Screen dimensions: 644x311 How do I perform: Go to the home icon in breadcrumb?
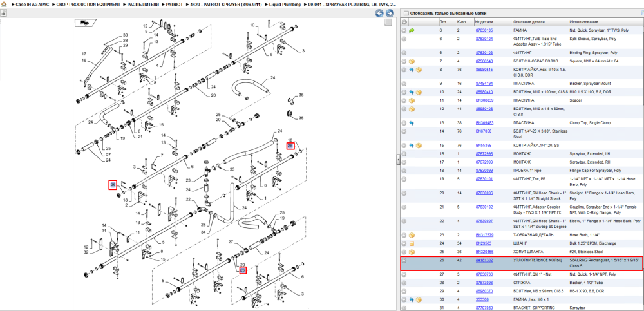(x=4, y=4)
